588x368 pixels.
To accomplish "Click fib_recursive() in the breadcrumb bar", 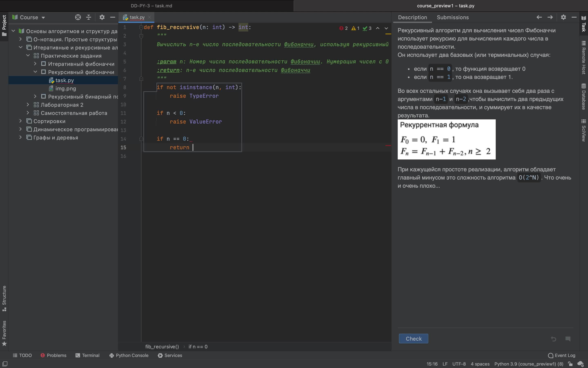I will (162, 347).
